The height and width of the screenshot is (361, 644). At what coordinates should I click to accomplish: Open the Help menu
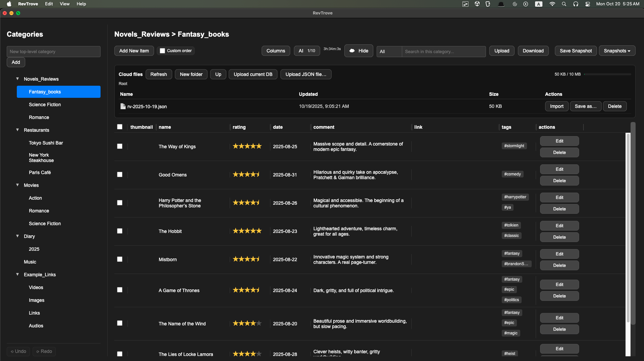coord(81,4)
